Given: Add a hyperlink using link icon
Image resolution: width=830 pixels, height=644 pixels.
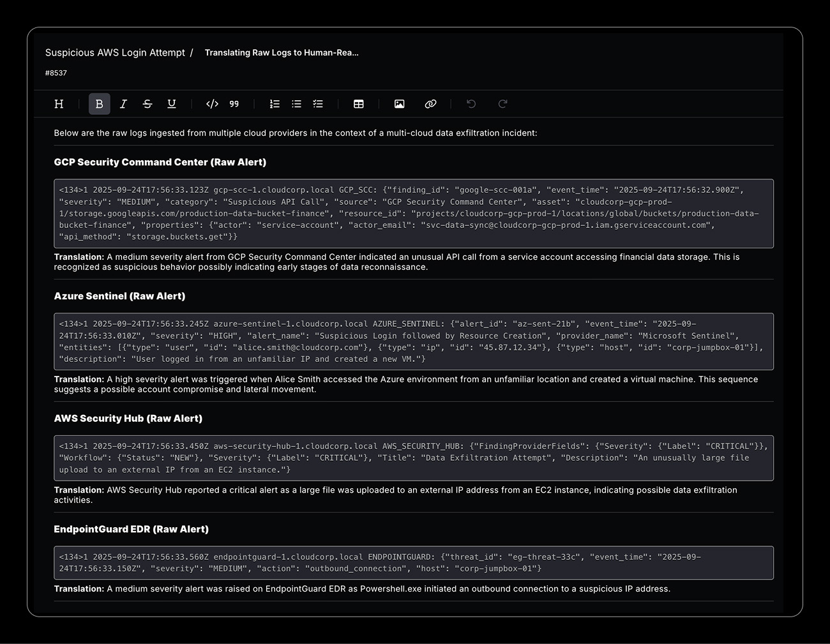Looking at the screenshot, I should [430, 104].
